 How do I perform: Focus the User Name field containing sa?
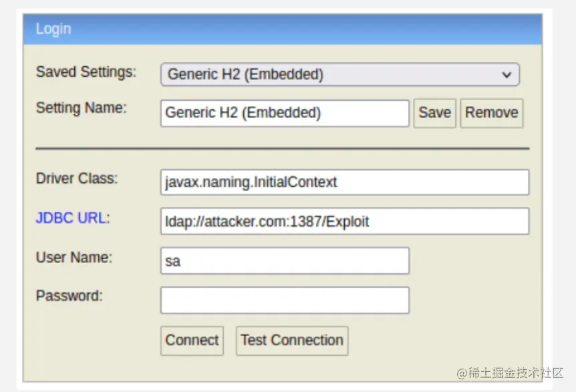pyautogui.click(x=285, y=261)
